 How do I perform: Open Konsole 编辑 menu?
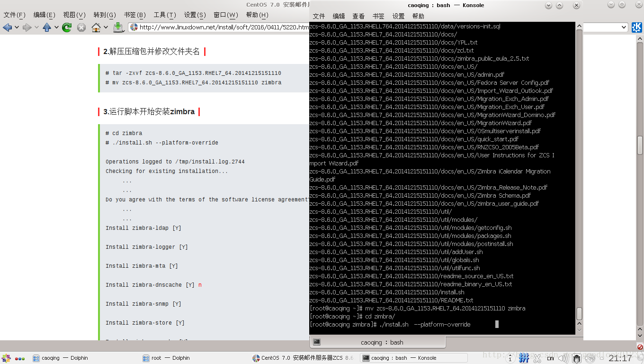339,16
